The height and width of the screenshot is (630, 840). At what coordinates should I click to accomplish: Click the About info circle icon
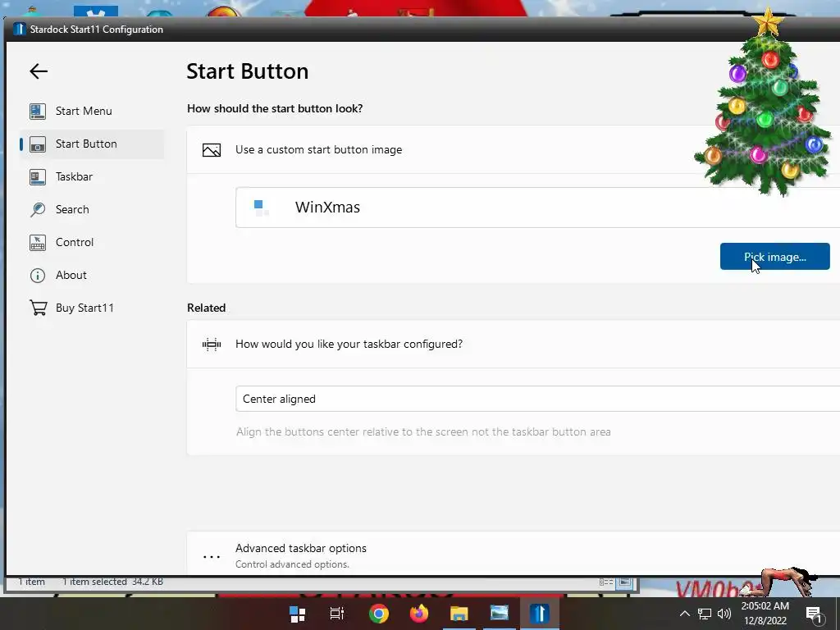(38, 275)
